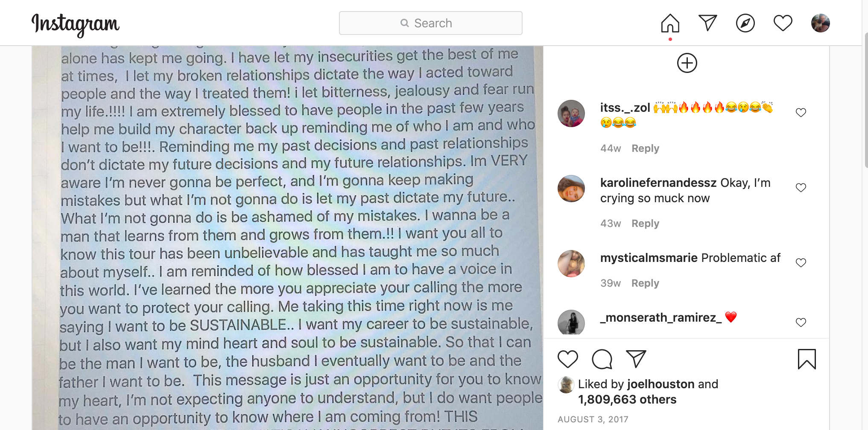Like karolinefernandessz's comment
This screenshot has width=868, height=430.
801,188
